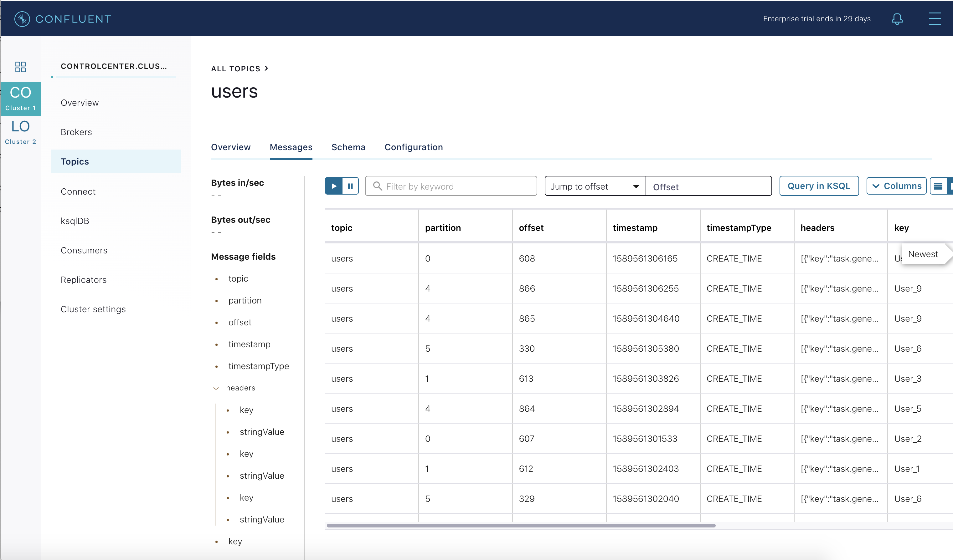The image size is (953, 560).
Task: Open the clusters grid overview icon
Action: pyautogui.click(x=20, y=67)
